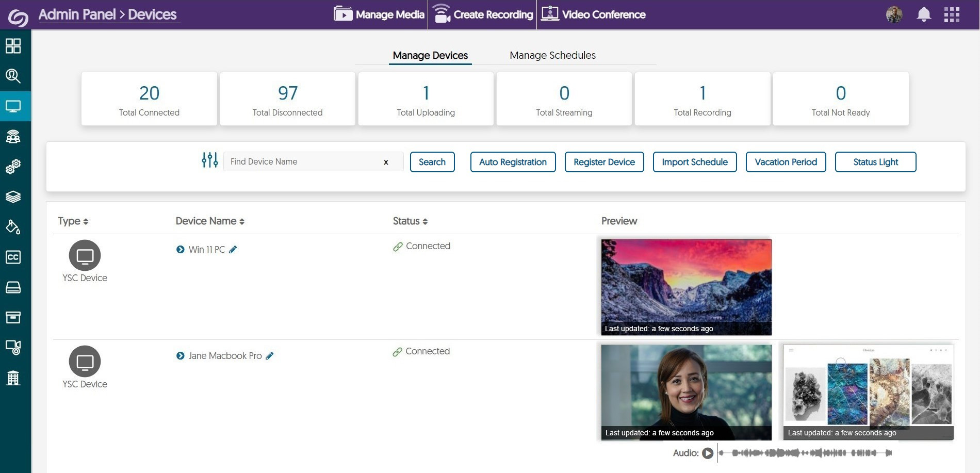Viewport: 980px width, 473px height.
Task: Open the filter sliders icon beside search
Action: point(209,160)
